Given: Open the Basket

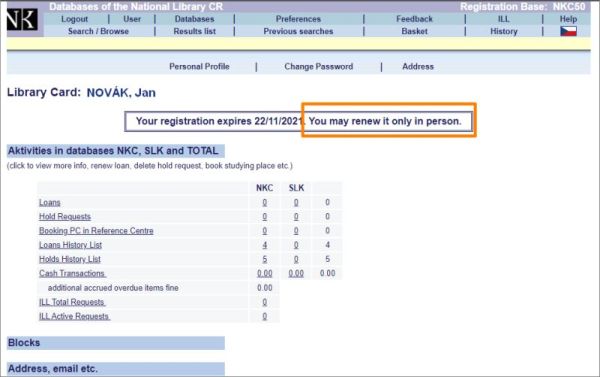Looking at the screenshot, I should click(414, 31).
